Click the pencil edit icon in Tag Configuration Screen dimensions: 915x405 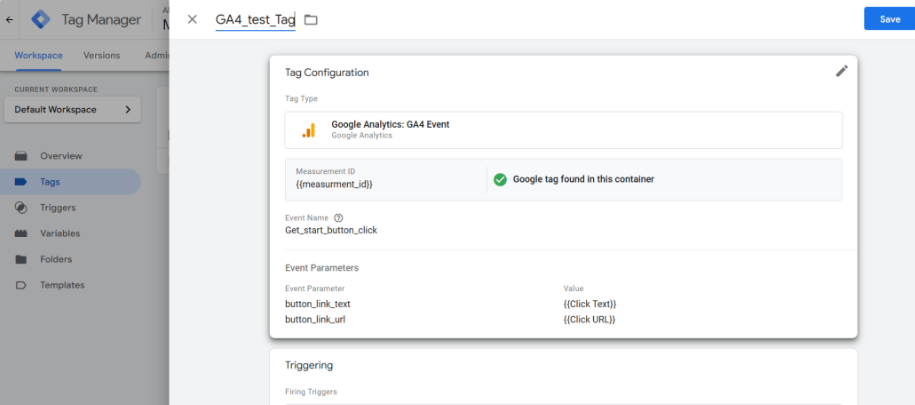841,71
